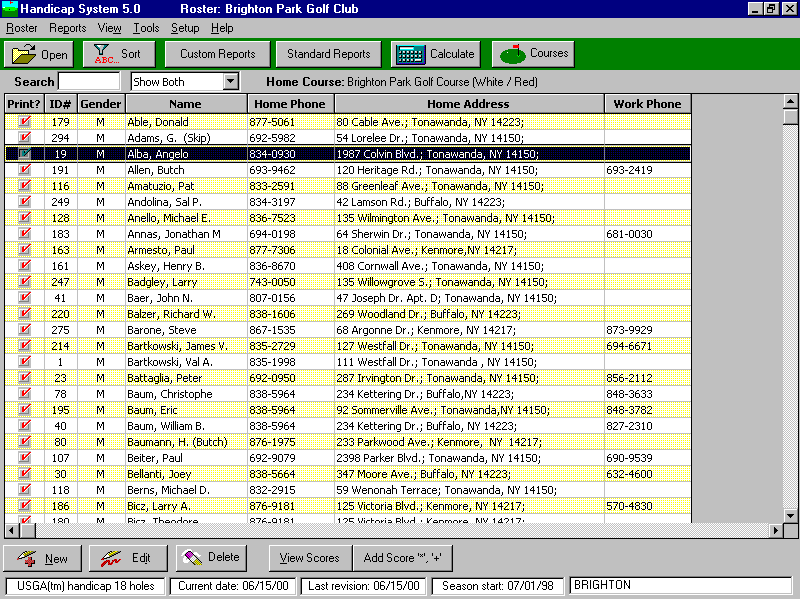Click the Sort toolbar button
This screenshot has width=800, height=600.
click(x=119, y=54)
